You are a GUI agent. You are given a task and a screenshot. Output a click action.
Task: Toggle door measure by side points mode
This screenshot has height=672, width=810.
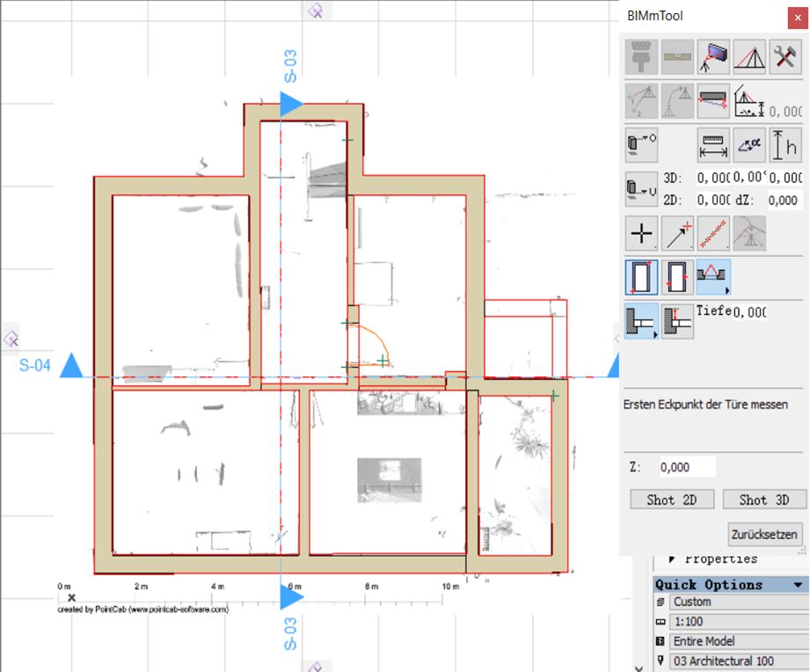point(678,277)
